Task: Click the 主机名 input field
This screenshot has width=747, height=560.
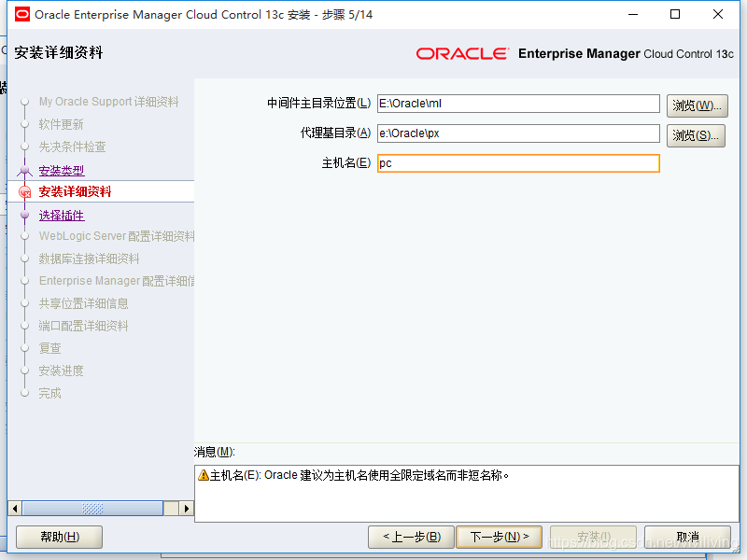Action: pyautogui.click(x=518, y=163)
